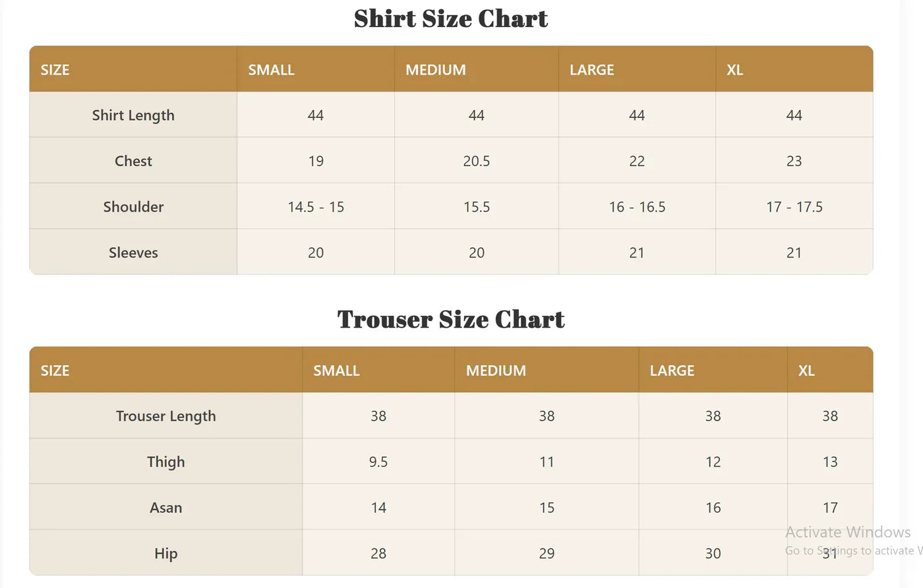Click small shoulder value 14.5 - 15
Image resolution: width=923 pixels, height=588 pixels.
316,207
